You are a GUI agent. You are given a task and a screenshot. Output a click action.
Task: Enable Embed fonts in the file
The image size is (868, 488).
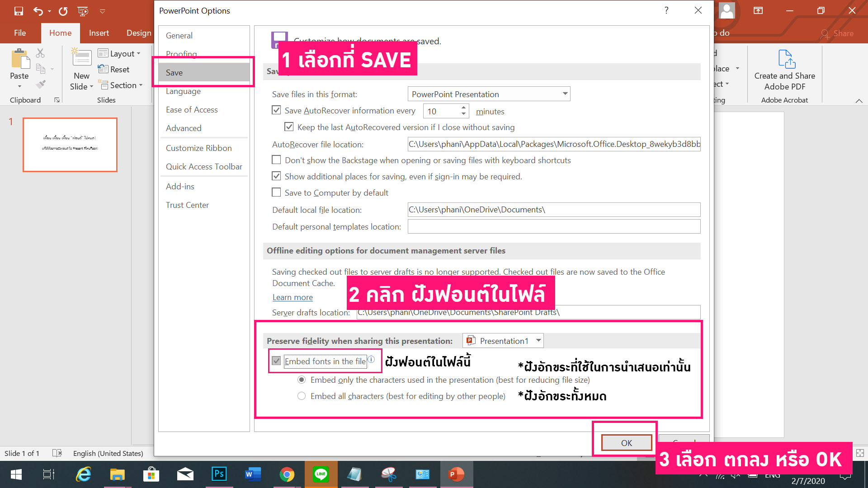276,361
